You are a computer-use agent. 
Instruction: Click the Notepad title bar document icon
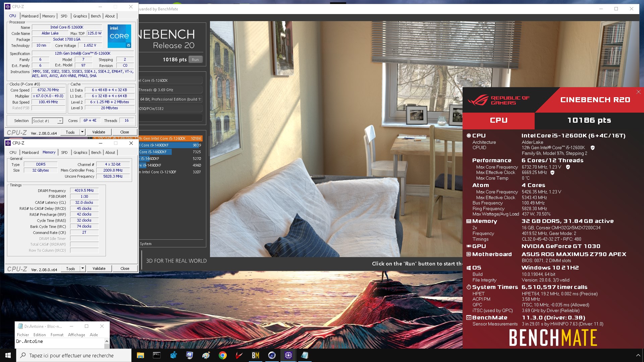[x=20, y=326]
